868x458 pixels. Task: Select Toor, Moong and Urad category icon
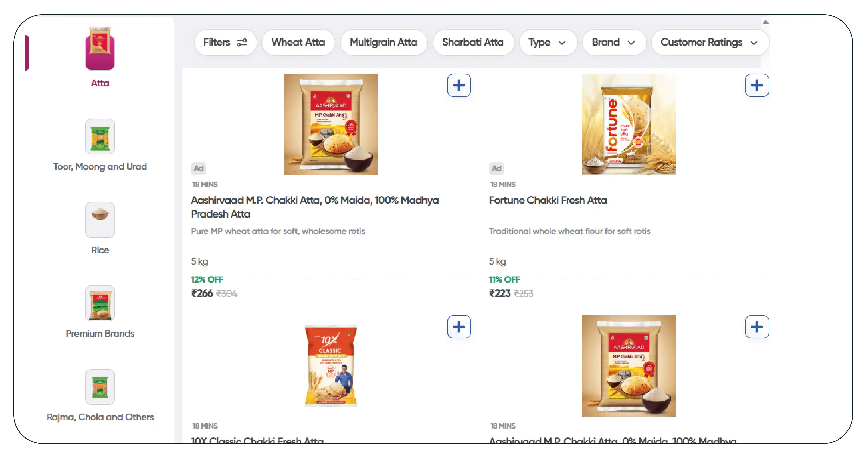click(100, 136)
